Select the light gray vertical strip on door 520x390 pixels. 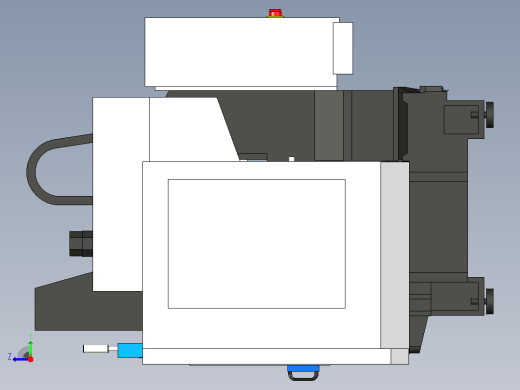click(395, 255)
